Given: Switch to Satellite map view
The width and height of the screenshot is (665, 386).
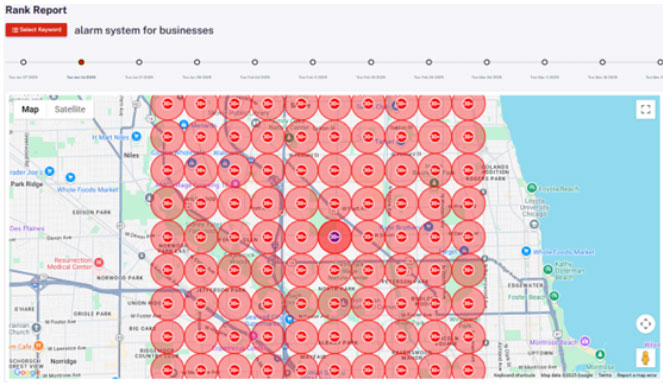Looking at the screenshot, I should [x=70, y=109].
